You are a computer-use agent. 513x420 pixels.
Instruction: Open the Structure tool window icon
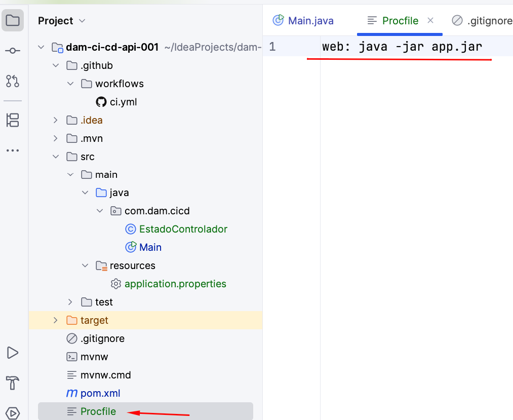(x=13, y=120)
